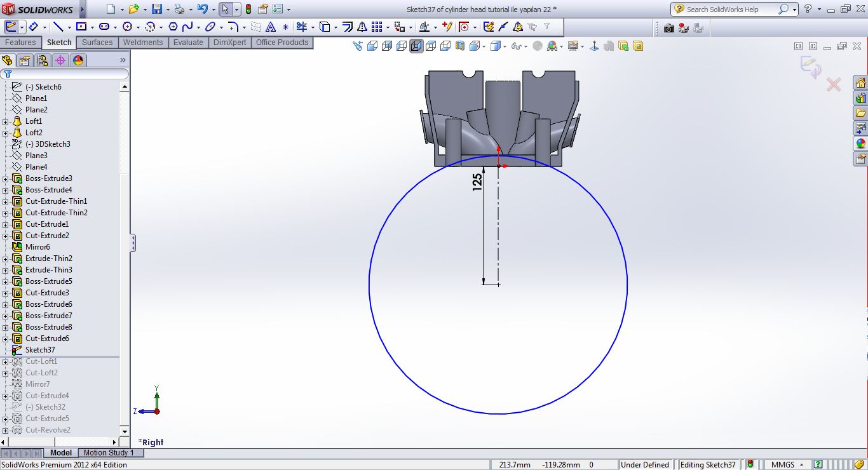Expand the Extrude-Thin2 feature node

point(6,258)
